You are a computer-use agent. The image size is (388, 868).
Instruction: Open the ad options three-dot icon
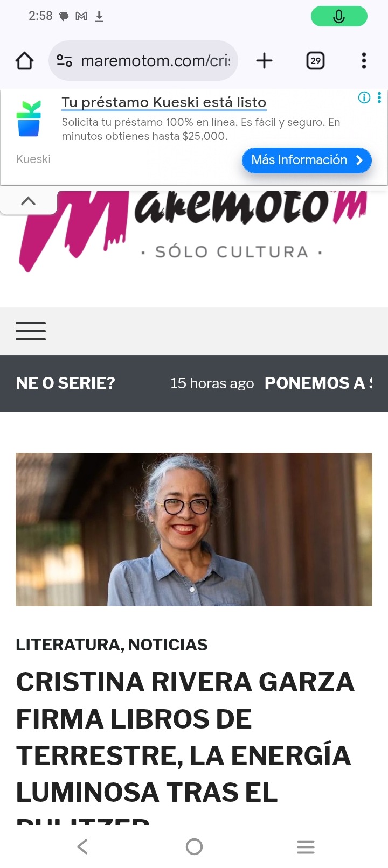[x=379, y=97]
